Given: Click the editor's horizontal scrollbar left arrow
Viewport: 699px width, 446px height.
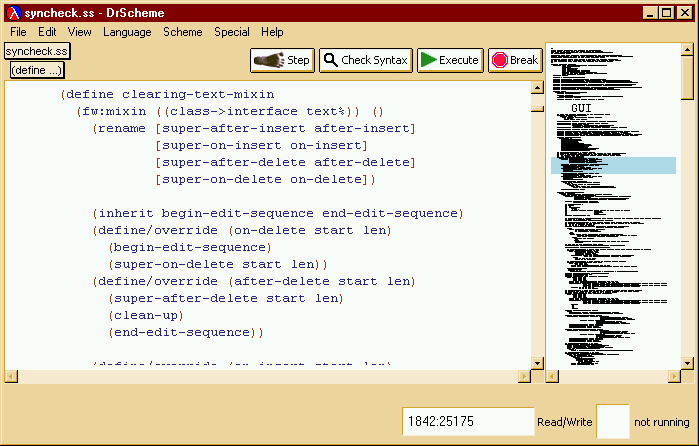Looking at the screenshot, I should (x=12, y=377).
